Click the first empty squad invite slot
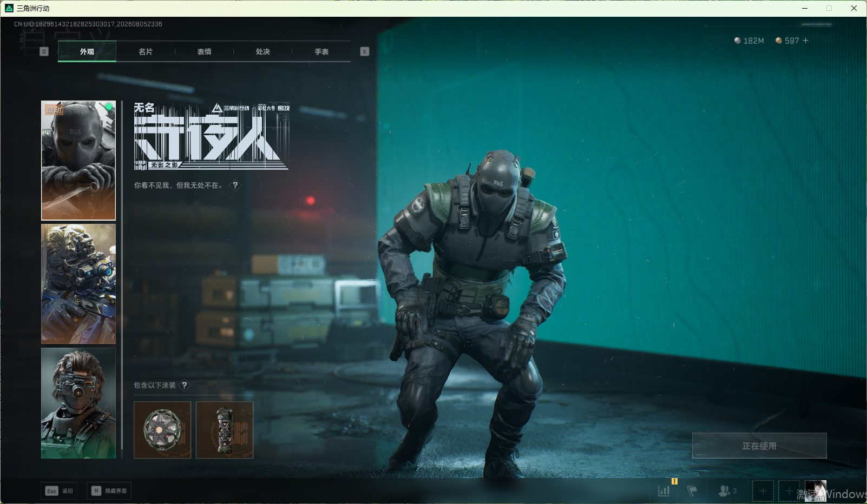 (x=763, y=491)
